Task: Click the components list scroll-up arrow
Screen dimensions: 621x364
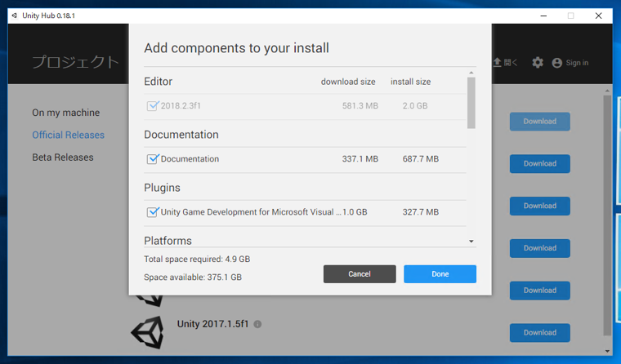Action: point(471,73)
